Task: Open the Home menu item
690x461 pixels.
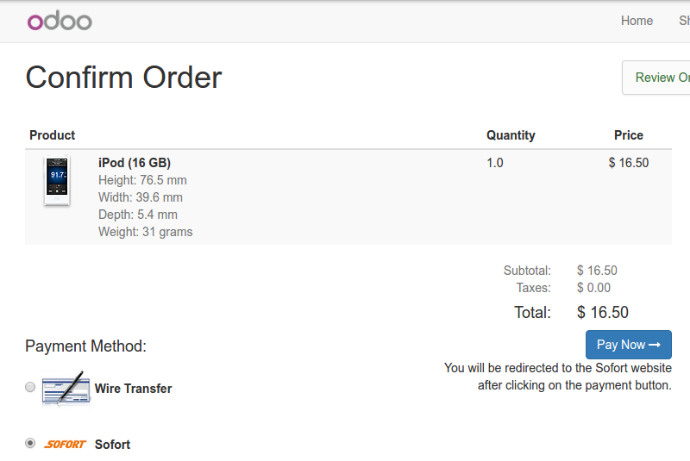Action: point(637,21)
